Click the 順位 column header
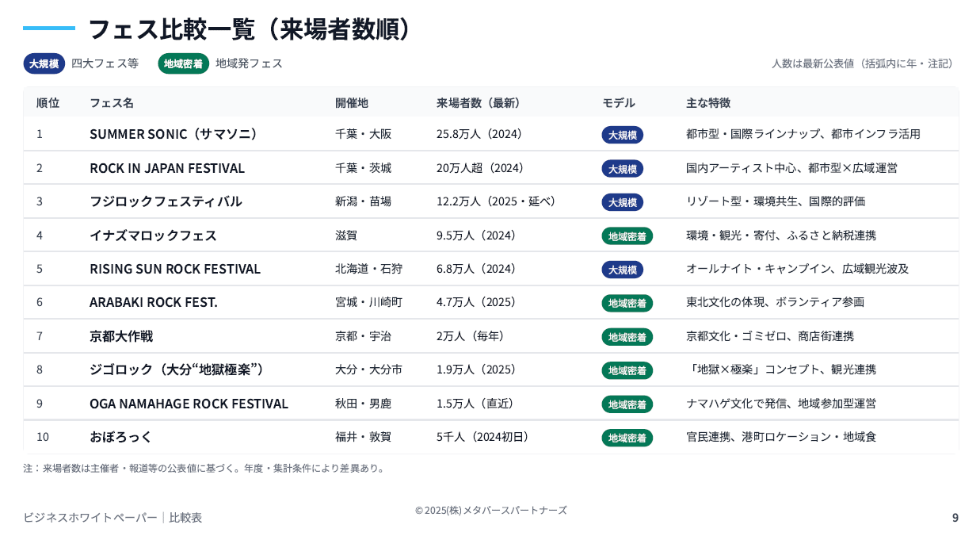Viewport: 980px width, 540px height. click(x=48, y=103)
